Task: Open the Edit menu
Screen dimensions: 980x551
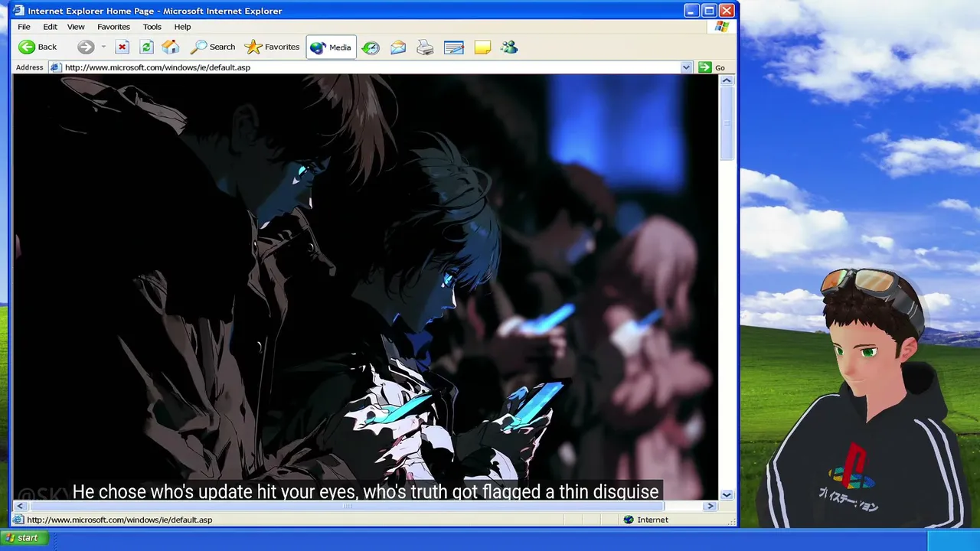Action: tap(50, 27)
